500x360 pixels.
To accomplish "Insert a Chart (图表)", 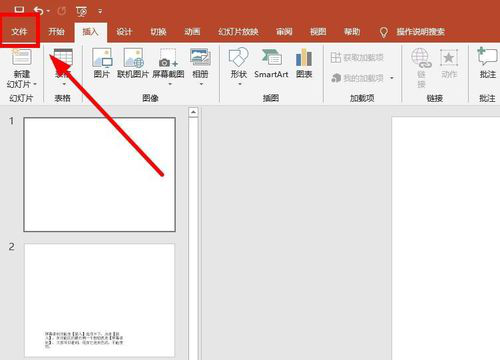I will pos(304,63).
